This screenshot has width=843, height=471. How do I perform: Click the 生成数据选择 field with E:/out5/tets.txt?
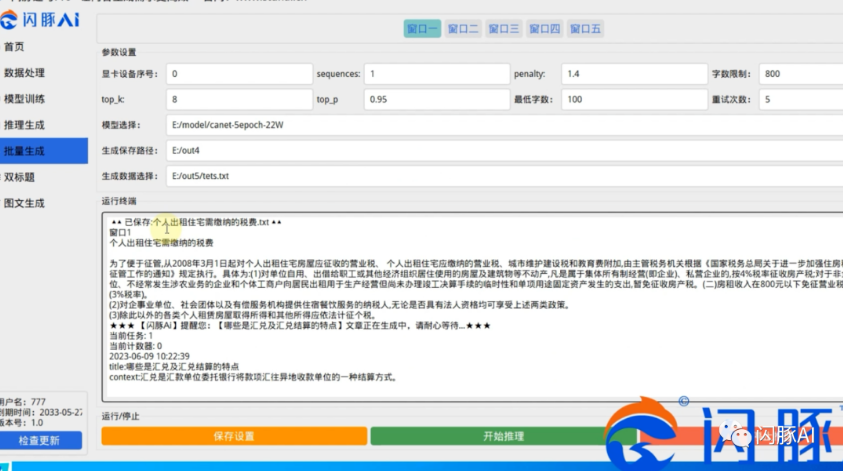[505, 176]
